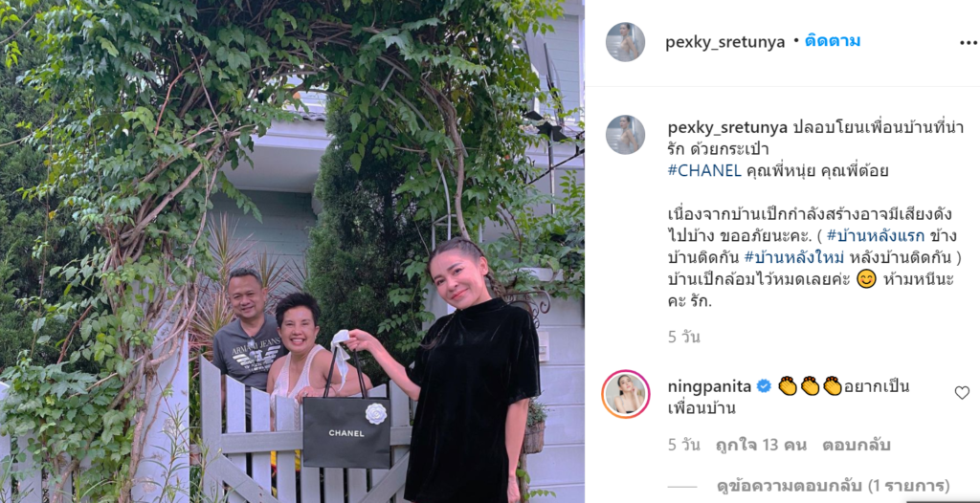Image resolution: width=980 pixels, height=503 pixels.
Task: Reply to the comment with ตอบกลับ
Action: pyautogui.click(x=856, y=446)
